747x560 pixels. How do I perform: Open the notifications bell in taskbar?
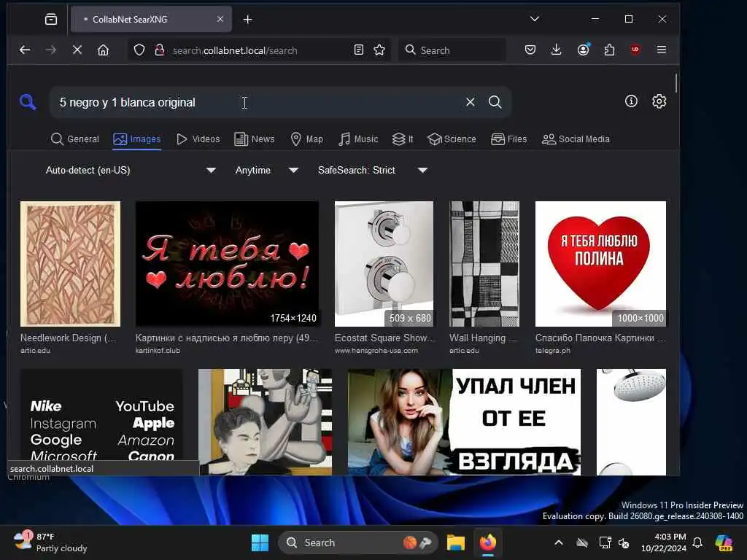click(x=697, y=542)
